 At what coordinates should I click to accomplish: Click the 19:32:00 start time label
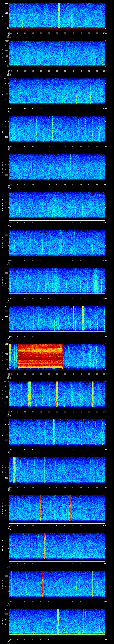pyautogui.click(x=9, y=639)
